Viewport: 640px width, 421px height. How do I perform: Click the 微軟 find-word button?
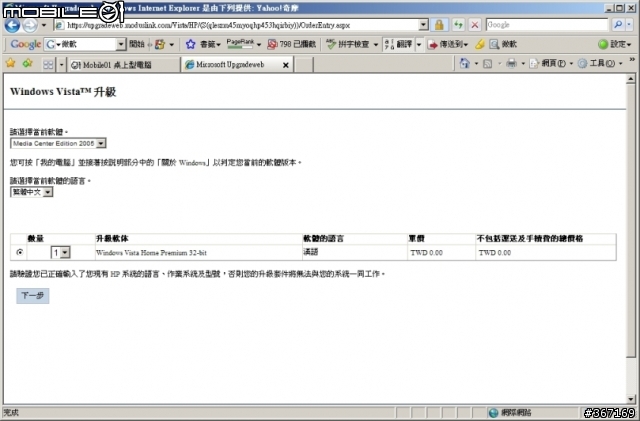(x=503, y=44)
